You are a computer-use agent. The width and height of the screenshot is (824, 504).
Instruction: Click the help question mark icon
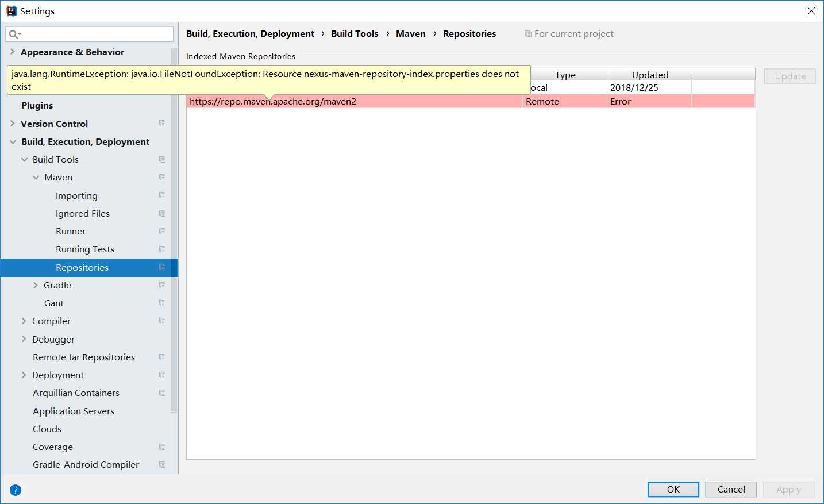point(16,490)
